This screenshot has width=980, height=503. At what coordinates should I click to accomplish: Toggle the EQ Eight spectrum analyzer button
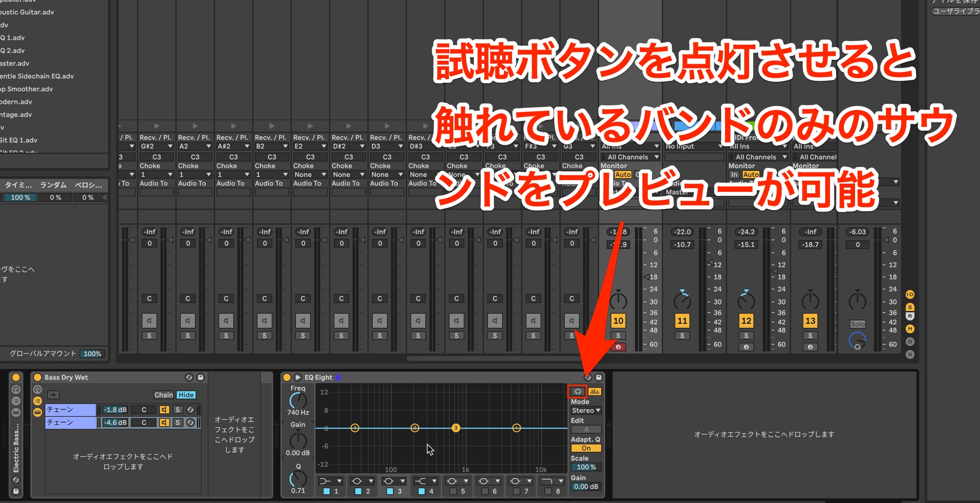[594, 391]
